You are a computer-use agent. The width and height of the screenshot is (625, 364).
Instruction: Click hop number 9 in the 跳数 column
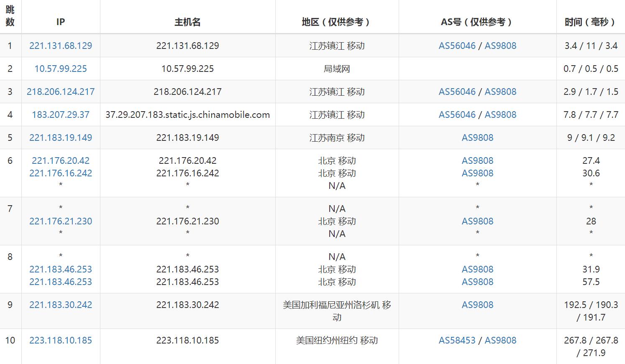(10, 305)
